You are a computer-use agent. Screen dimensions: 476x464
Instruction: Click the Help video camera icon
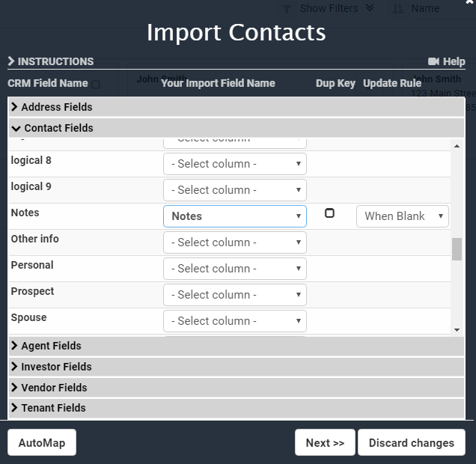(433, 61)
